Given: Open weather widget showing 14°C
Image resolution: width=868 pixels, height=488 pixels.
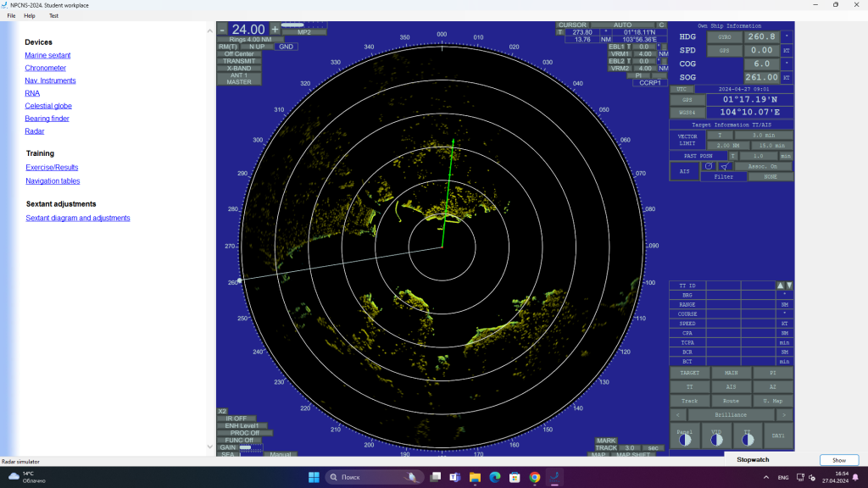Looking at the screenshot, I should [28, 477].
